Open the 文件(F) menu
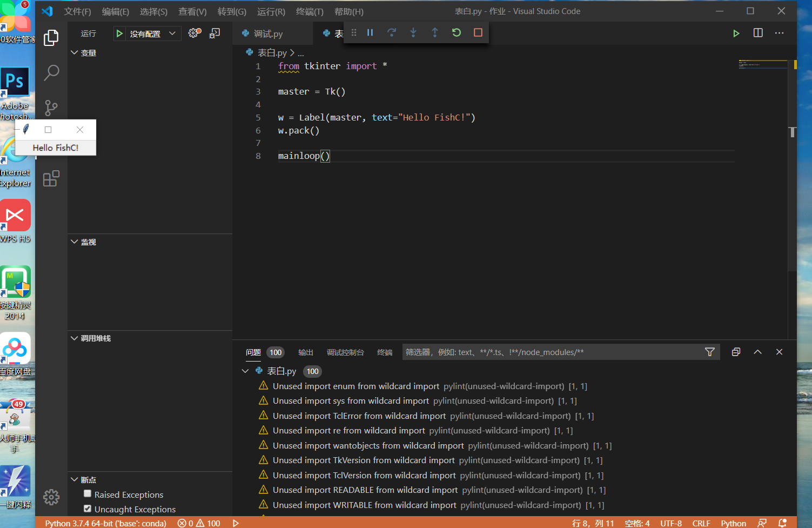Screen dimensions: 812x528 (x=77, y=11)
